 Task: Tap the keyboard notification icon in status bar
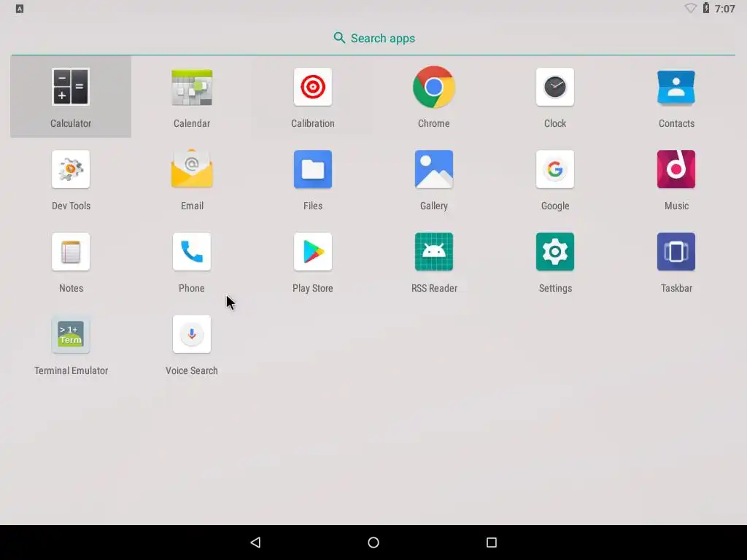20,9
